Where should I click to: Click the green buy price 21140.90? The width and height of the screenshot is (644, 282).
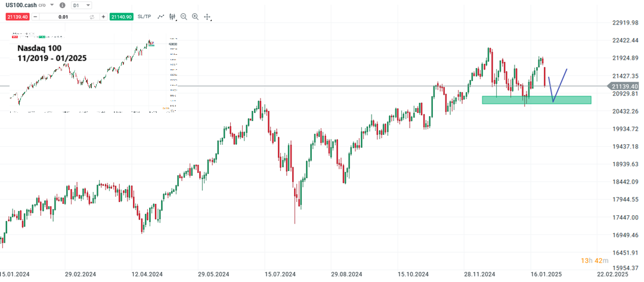[121, 17]
